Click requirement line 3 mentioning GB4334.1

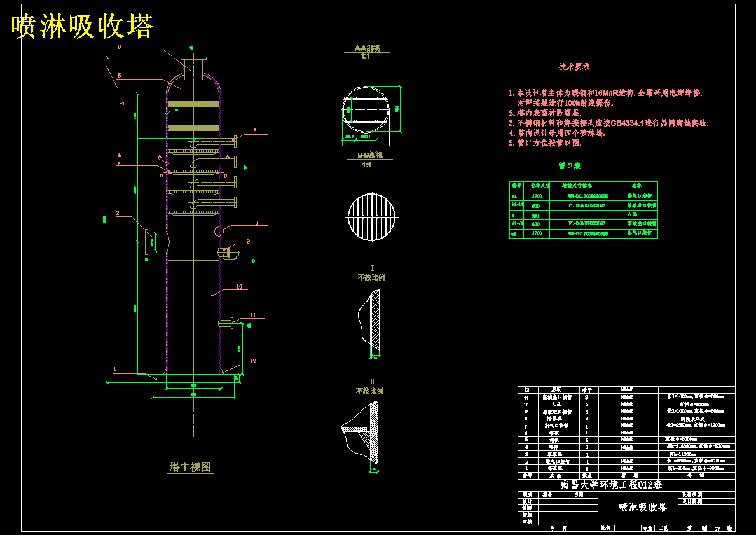point(609,123)
